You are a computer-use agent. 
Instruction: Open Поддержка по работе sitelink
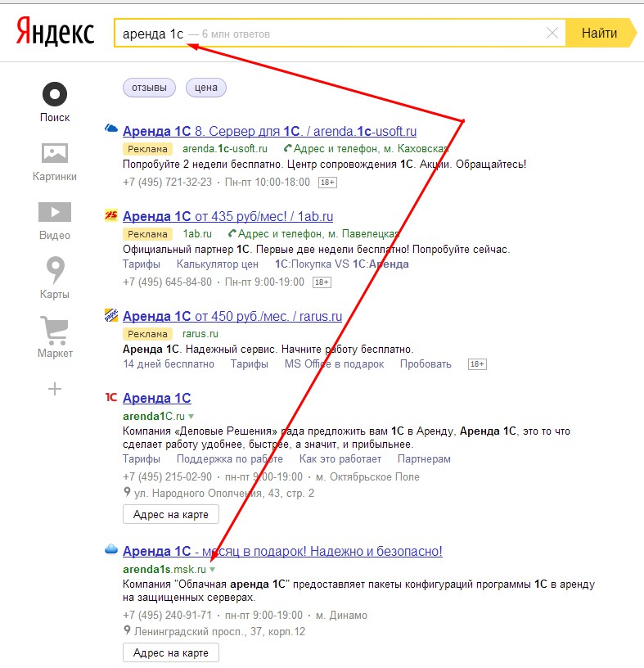(230, 458)
